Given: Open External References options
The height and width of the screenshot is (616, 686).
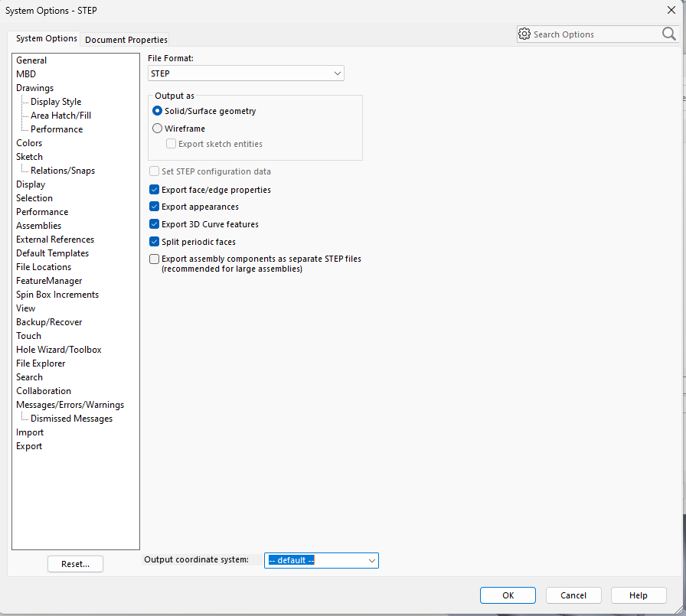Looking at the screenshot, I should [x=55, y=240].
